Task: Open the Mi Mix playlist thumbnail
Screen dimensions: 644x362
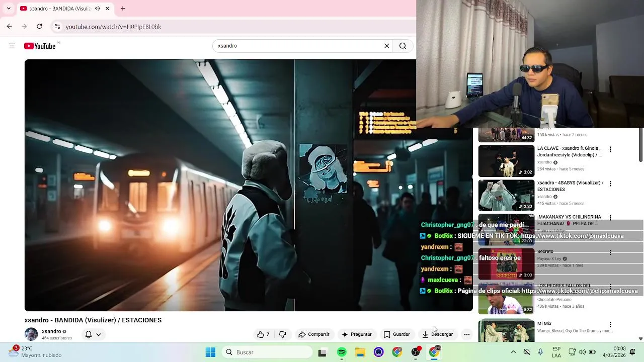Action: tap(506, 330)
